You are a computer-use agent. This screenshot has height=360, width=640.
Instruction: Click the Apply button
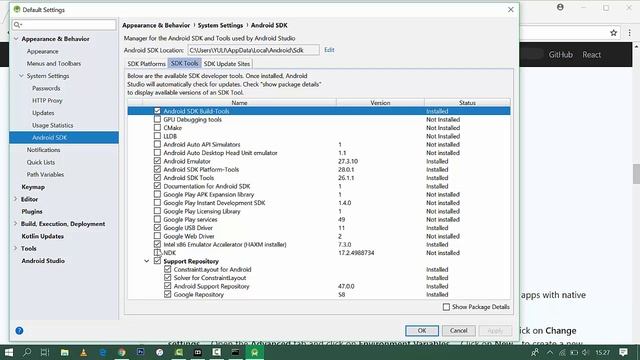click(495, 331)
